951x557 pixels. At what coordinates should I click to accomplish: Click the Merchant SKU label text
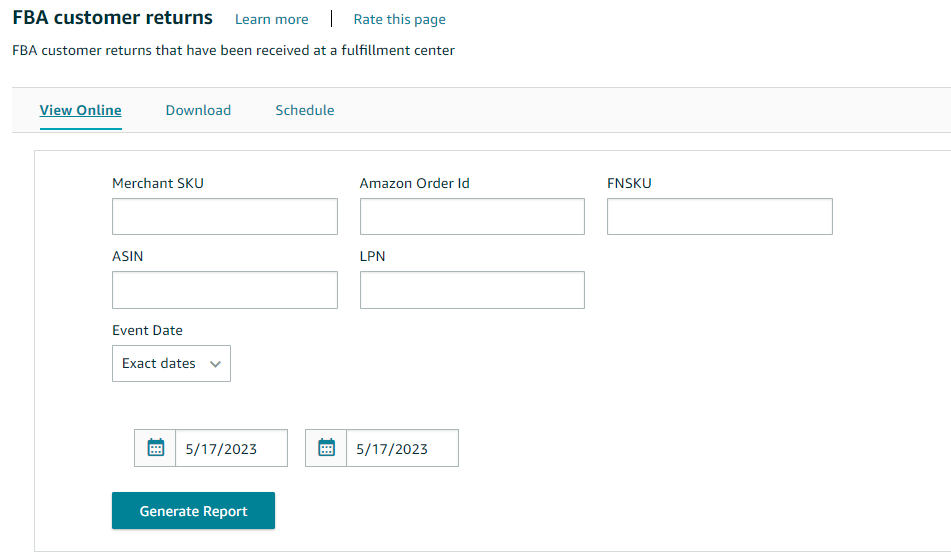tap(158, 183)
